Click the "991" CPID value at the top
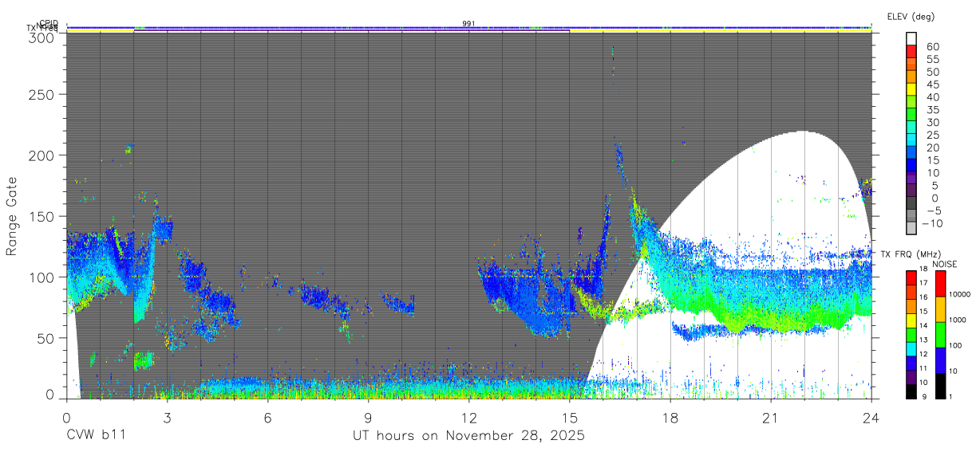Image resolution: width=980 pixels, height=452 pixels. (x=469, y=24)
